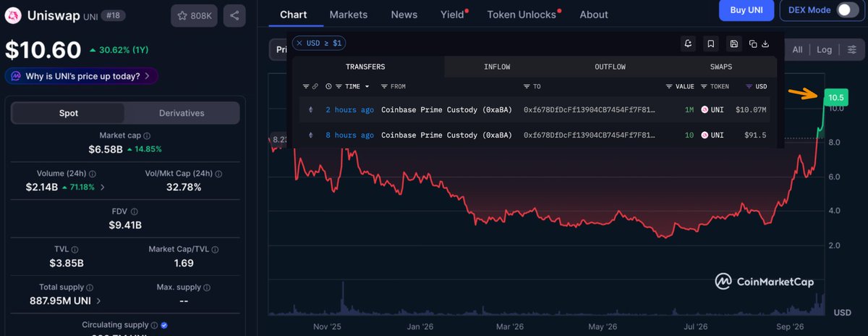Screen dimensions: 868x336
Task: Click filter icon on the VALUE column
Action: [x=669, y=86]
